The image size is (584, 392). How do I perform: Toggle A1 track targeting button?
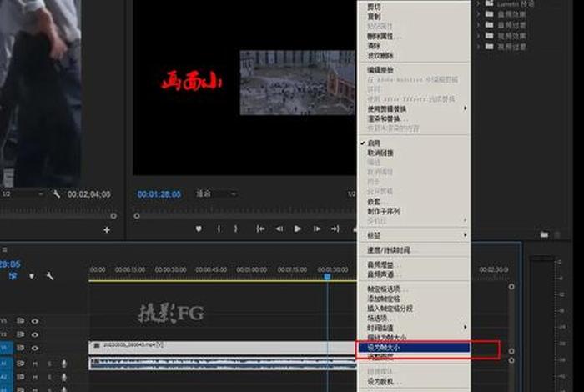(5, 364)
